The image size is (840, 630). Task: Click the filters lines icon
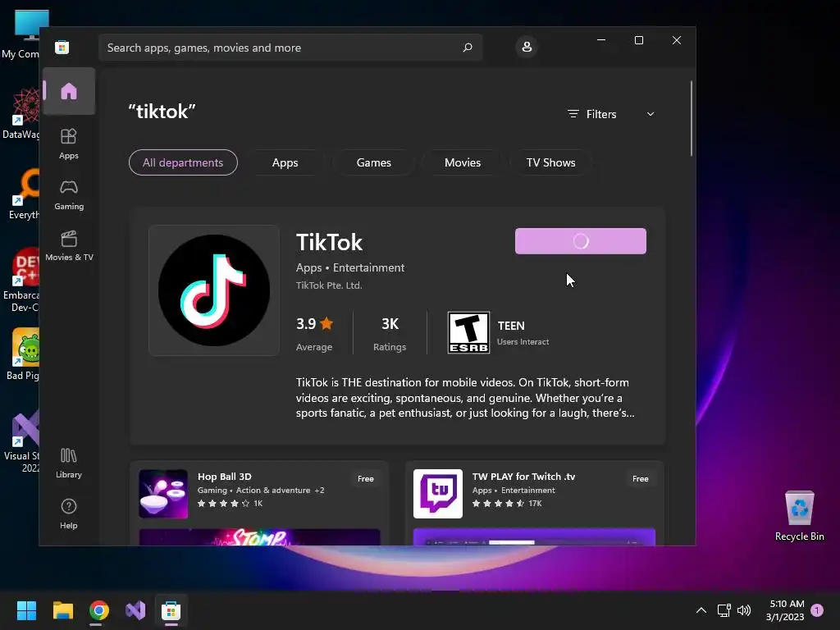[573, 114]
